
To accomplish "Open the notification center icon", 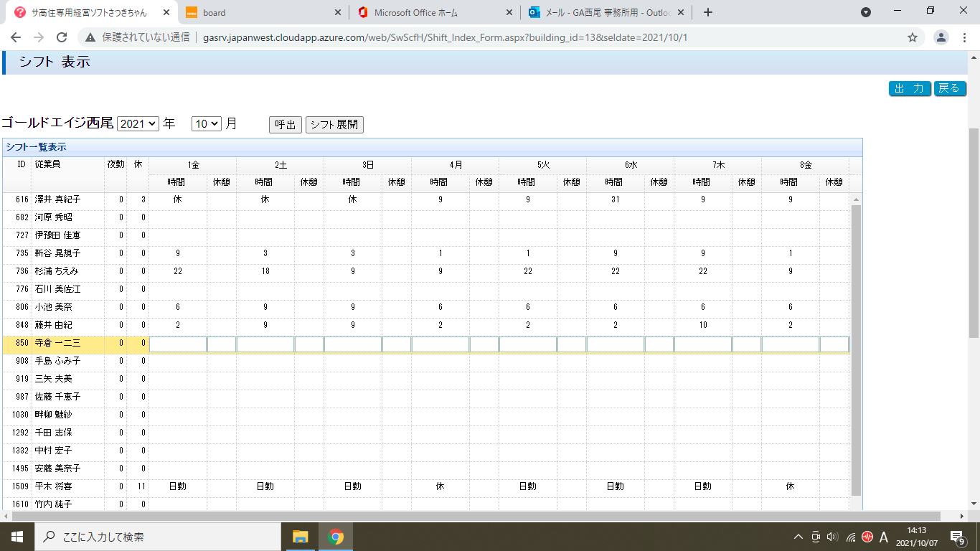I will pyautogui.click(x=956, y=537).
